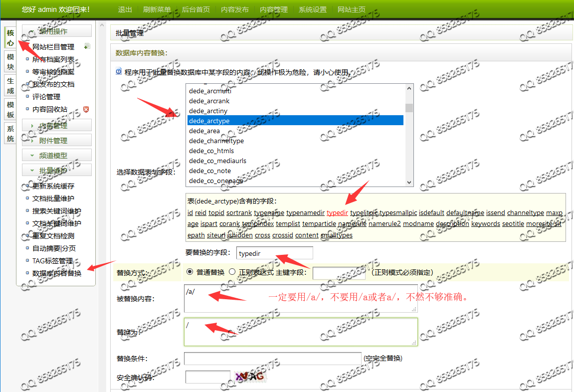Select dede_channeltype in the table list

click(x=216, y=141)
